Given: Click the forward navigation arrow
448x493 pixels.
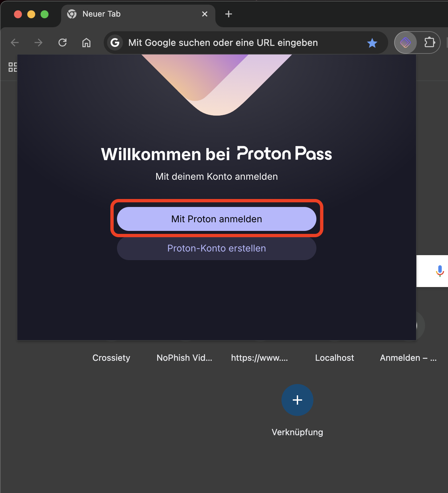Looking at the screenshot, I should pyautogui.click(x=39, y=43).
